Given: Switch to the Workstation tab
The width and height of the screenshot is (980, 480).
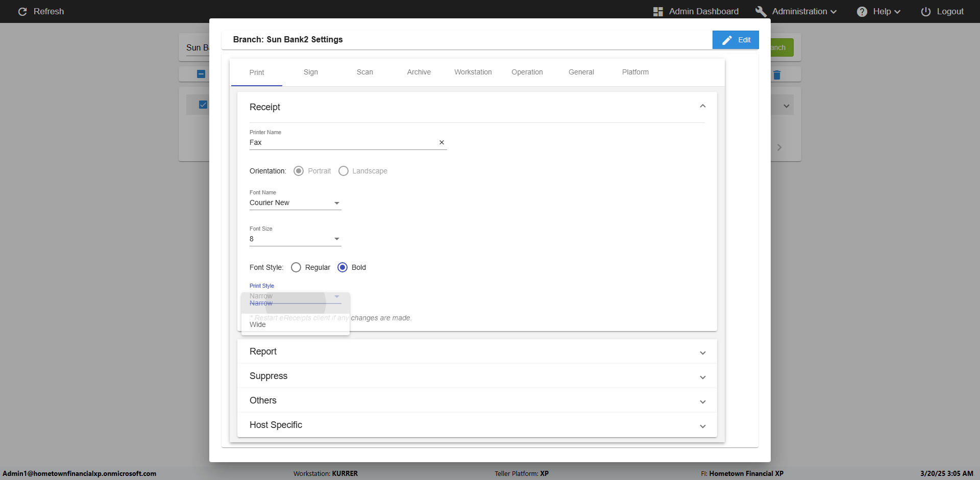Looking at the screenshot, I should (473, 72).
